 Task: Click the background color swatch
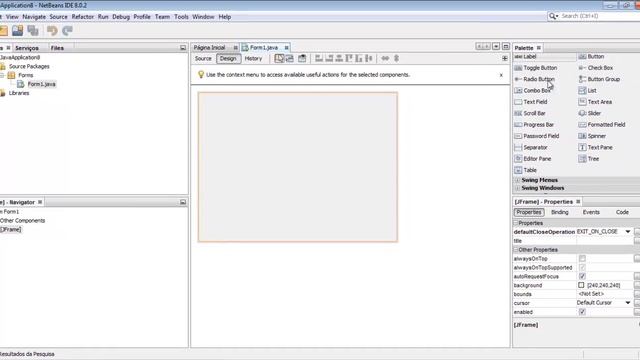click(581, 285)
